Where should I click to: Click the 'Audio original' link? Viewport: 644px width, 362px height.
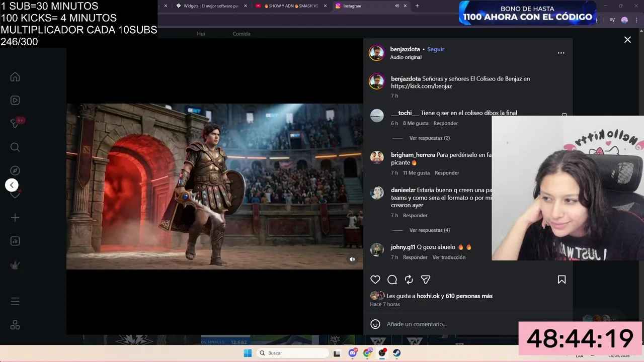[406, 57]
